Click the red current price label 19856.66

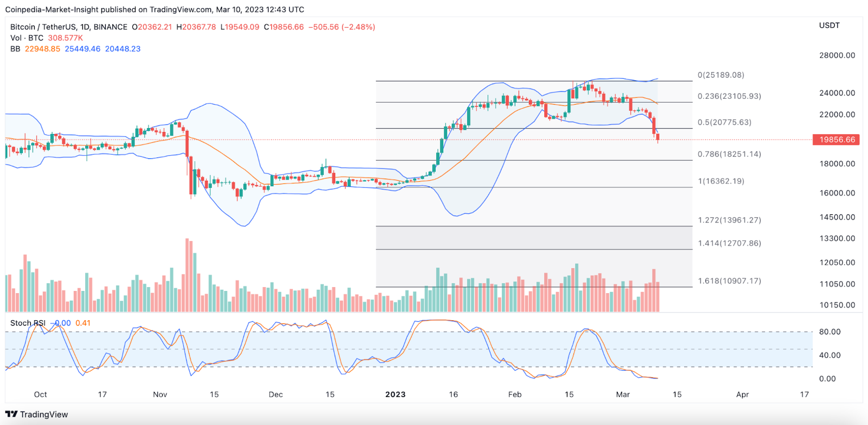click(x=837, y=139)
